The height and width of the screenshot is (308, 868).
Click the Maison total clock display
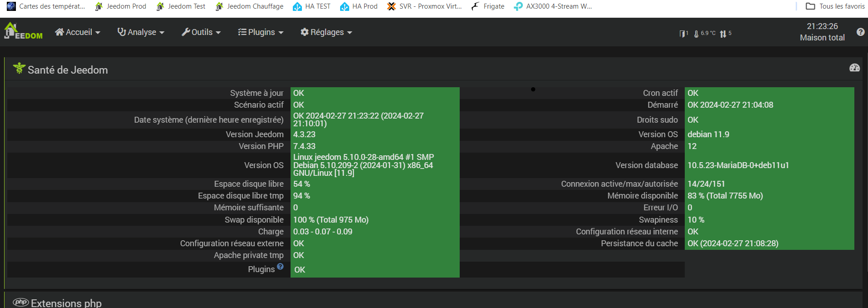pyautogui.click(x=822, y=32)
